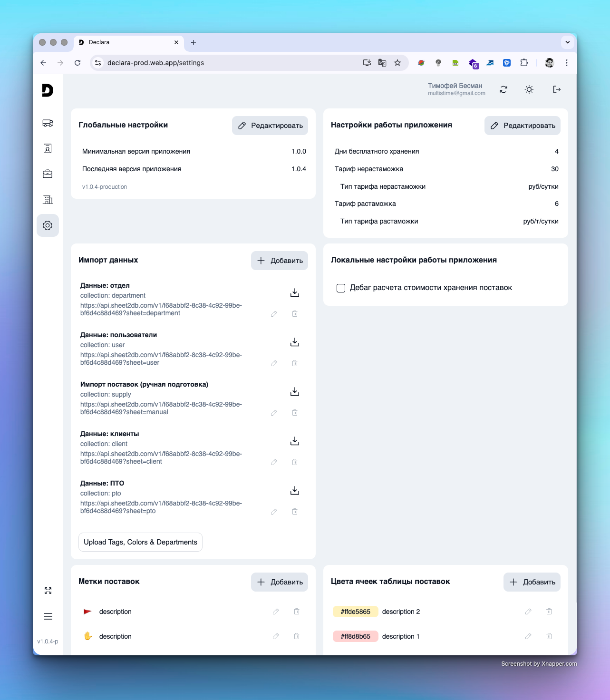Delete the 'Данные: ПТО' import entry
This screenshot has width=610, height=700.
pos(295,512)
